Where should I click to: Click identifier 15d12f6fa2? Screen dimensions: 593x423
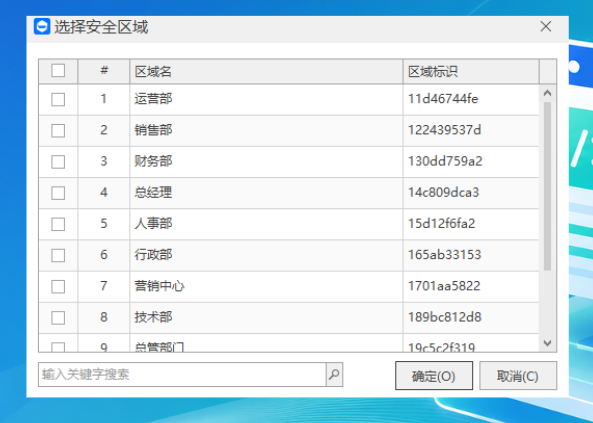click(x=441, y=224)
